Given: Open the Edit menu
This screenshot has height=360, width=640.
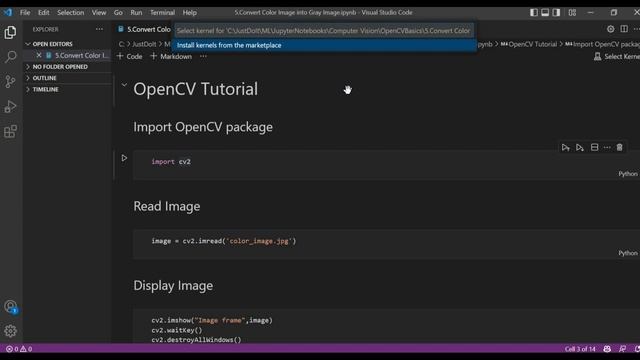Looking at the screenshot, I should [44, 13].
